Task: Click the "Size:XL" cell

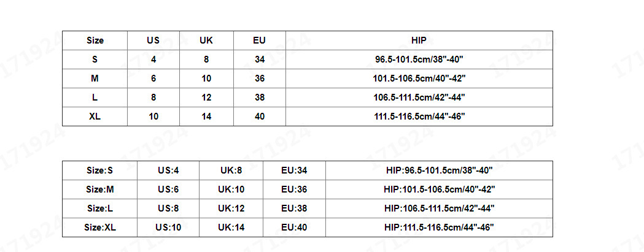Action: [x=100, y=227]
